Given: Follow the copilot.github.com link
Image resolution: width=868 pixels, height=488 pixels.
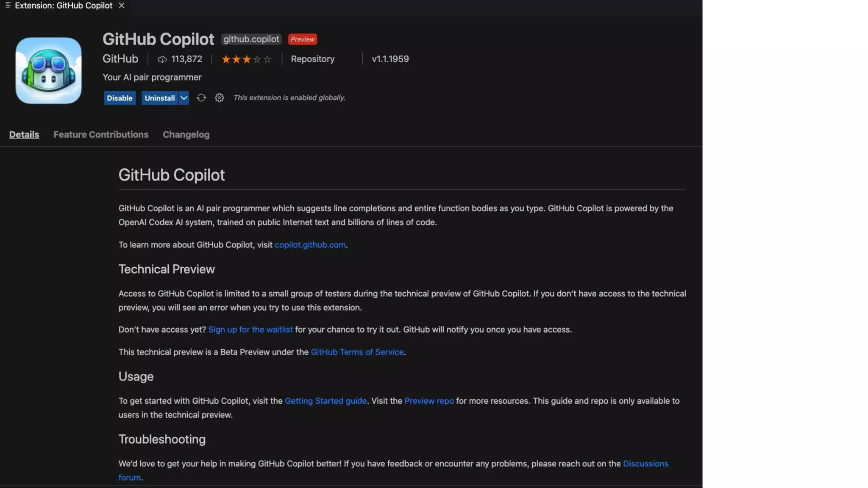Looking at the screenshot, I should [310, 245].
